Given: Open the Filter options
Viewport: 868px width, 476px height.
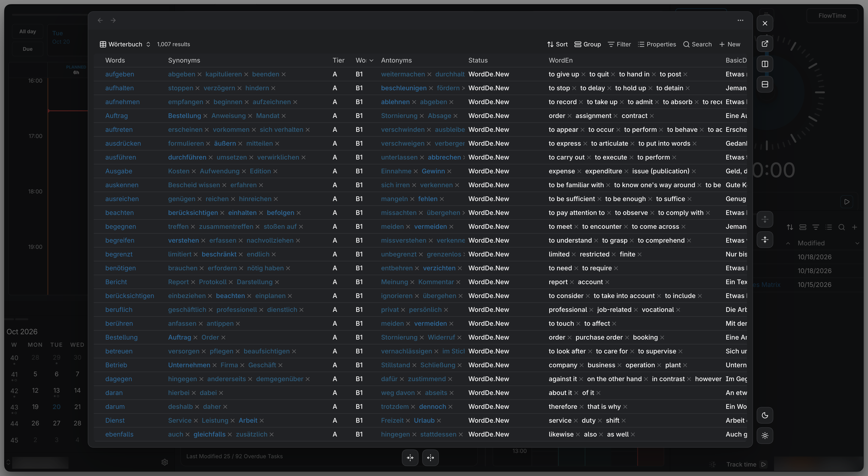Looking at the screenshot, I should pyautogui.click(x=619, y=44).
